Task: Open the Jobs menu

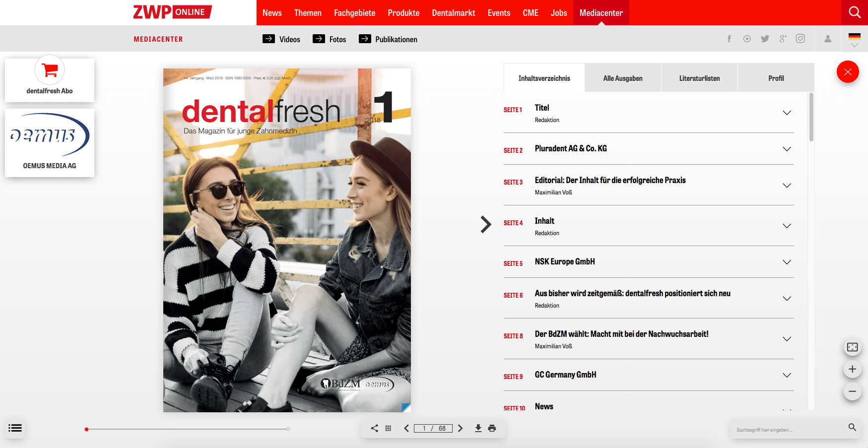Action: click(x=559, y=13)
